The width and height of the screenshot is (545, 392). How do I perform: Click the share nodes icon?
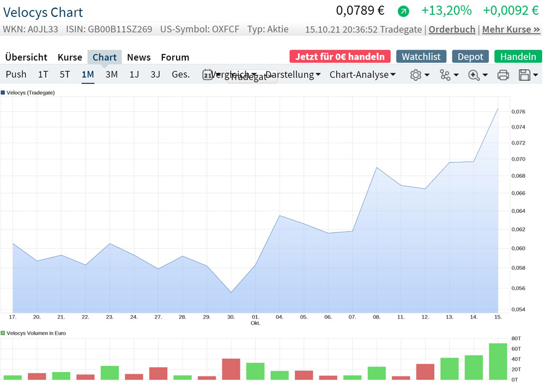(x=445, y=75)
